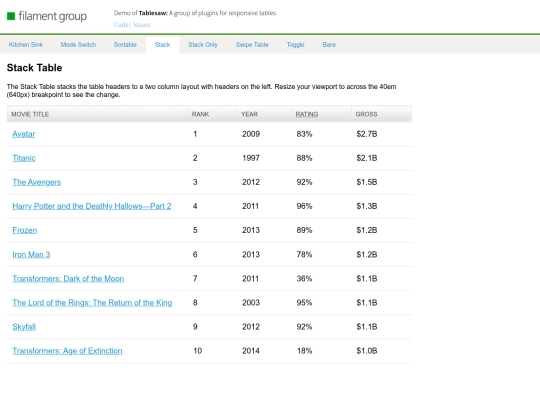Click the 96% rating for Harry Potter
Screen dimensions: 540x405
[304, 206]
